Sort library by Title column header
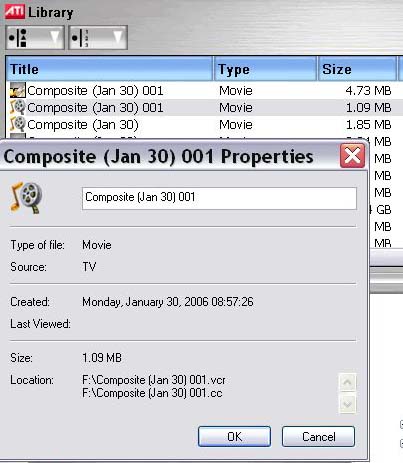Viewport: 403px width, 463px height. click(x=109, y=69)
